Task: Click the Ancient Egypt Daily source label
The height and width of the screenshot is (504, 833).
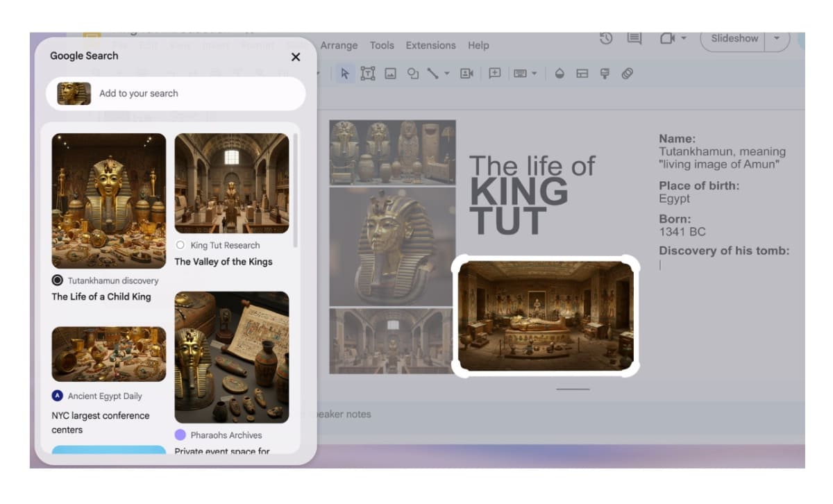Action: (105, 396)
